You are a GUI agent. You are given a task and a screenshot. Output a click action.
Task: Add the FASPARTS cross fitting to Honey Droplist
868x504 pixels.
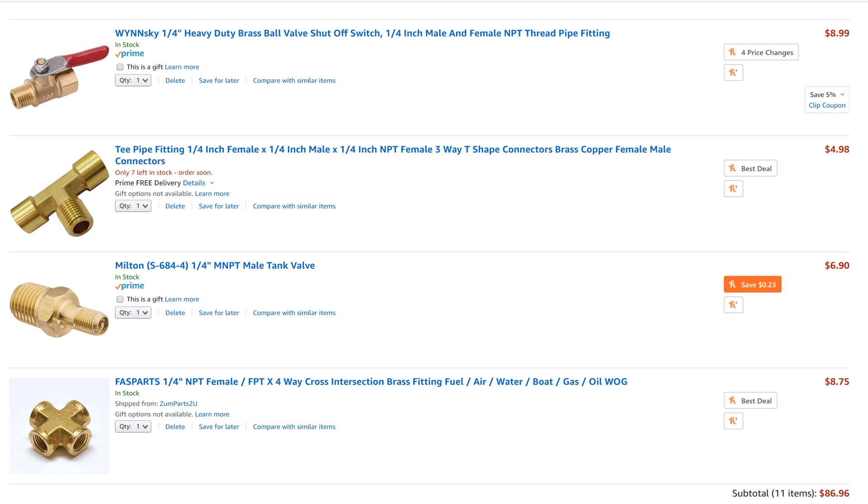click(733, 421)
